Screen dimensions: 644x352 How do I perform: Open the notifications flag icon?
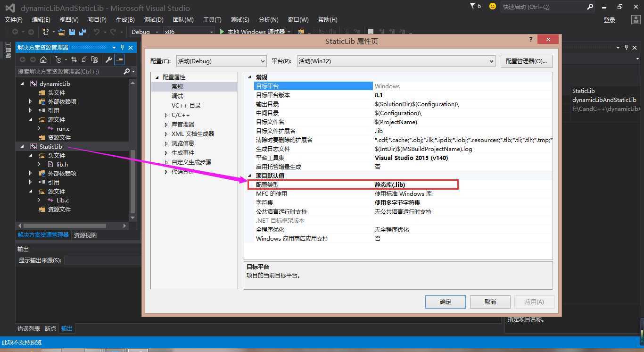473,6
